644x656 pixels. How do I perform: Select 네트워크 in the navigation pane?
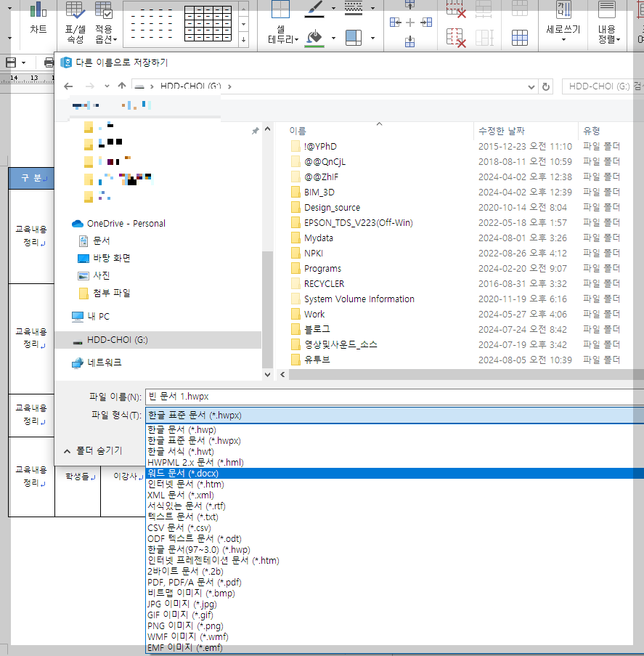pyautogui.click(x=97, y=363)
